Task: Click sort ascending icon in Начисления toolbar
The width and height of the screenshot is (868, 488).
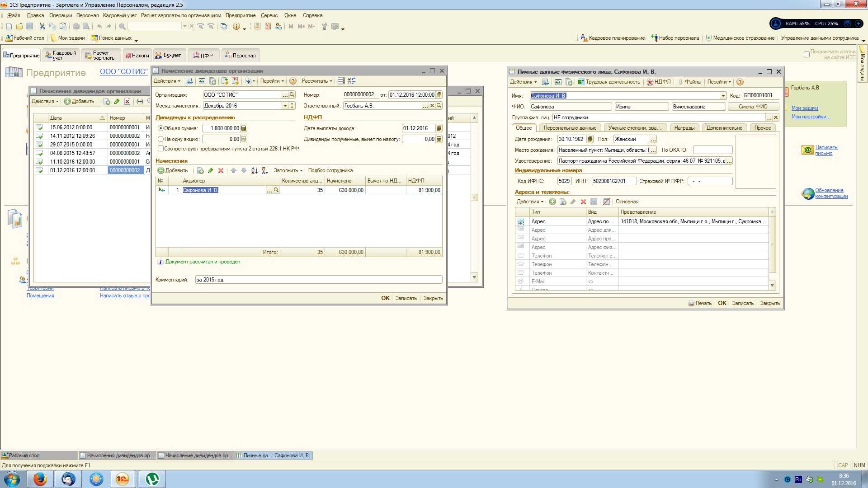Action: coord(254,170)
